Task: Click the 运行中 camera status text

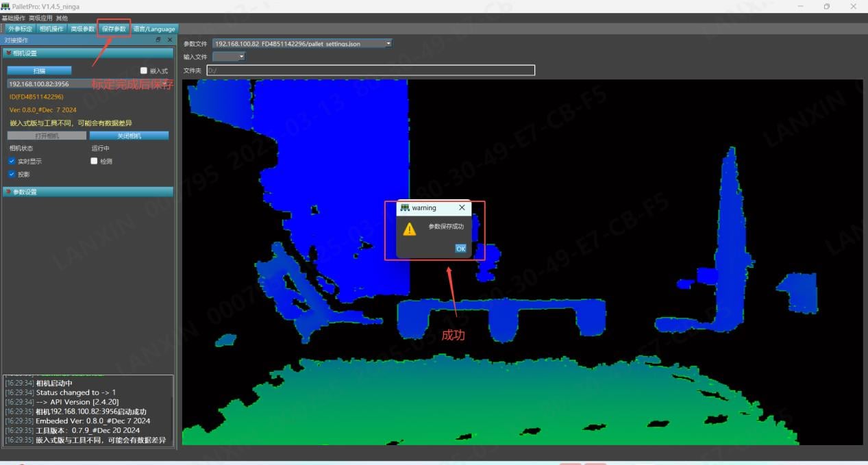Action: click(100, 148)
